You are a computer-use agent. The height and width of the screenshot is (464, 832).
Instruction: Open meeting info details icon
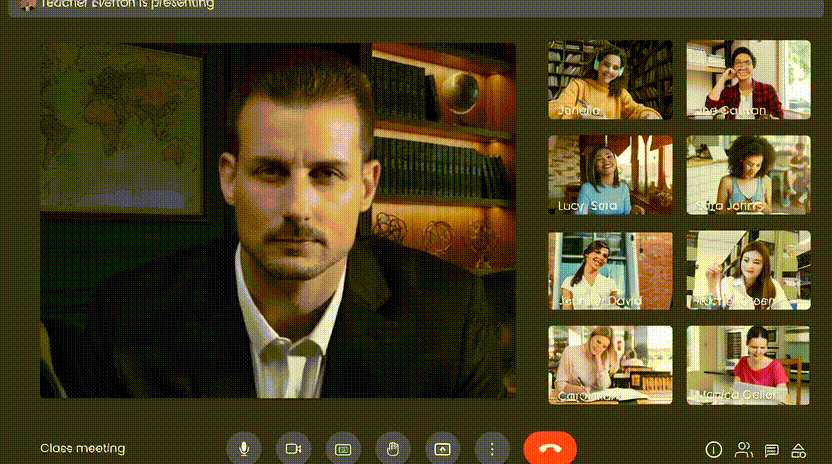point(714,450)
